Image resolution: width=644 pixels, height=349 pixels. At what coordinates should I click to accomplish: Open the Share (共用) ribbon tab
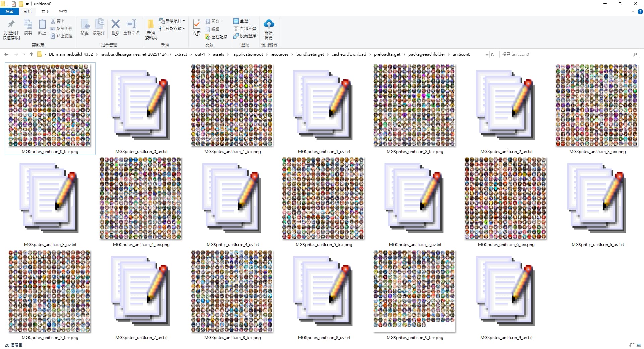pyautogui.click(x=45, y=12)
